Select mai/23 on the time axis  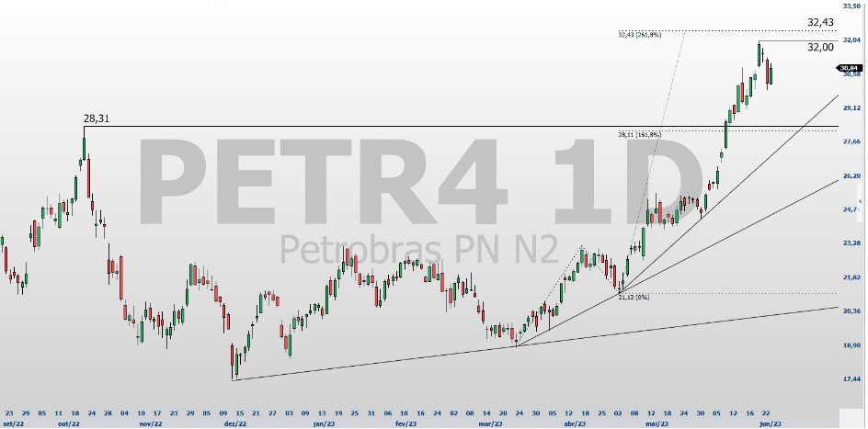coord(656,424)
